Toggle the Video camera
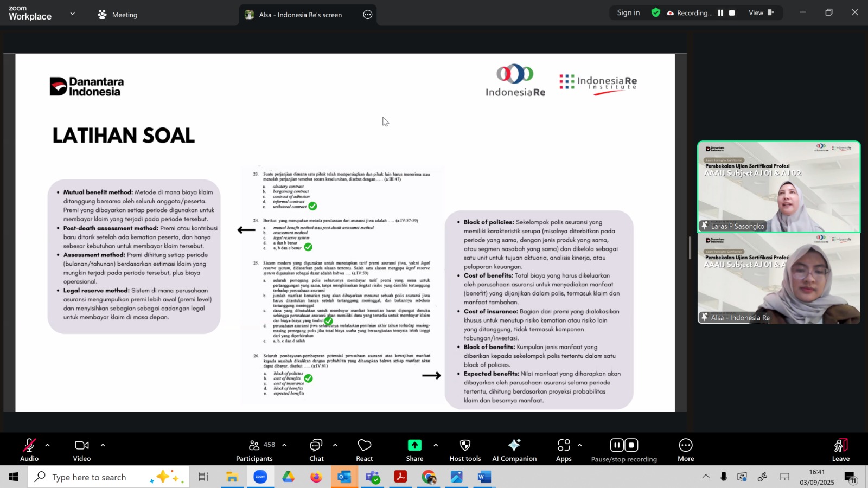The image size is (868, 488). (82, 450)
